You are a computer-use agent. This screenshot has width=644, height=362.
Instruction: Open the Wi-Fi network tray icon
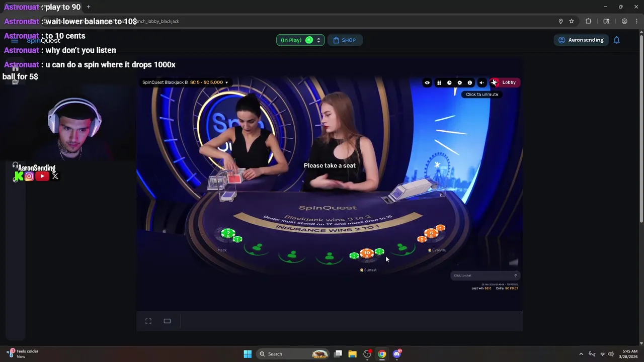(x=603, y=354)
